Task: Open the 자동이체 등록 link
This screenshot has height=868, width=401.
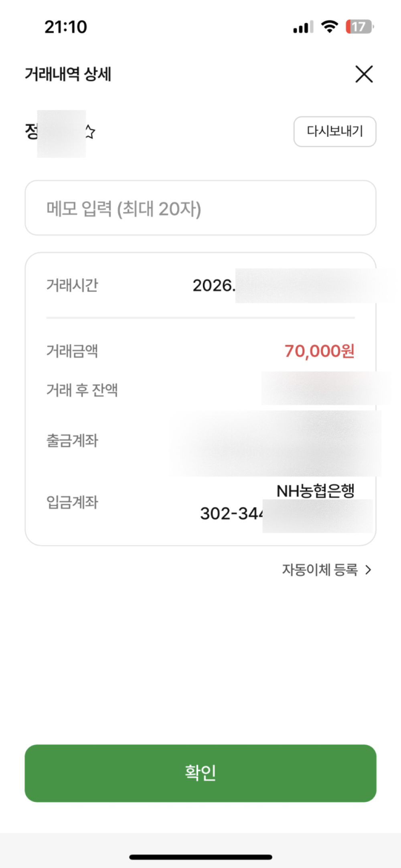Action: pyautogui.click(x=320, y=569)
